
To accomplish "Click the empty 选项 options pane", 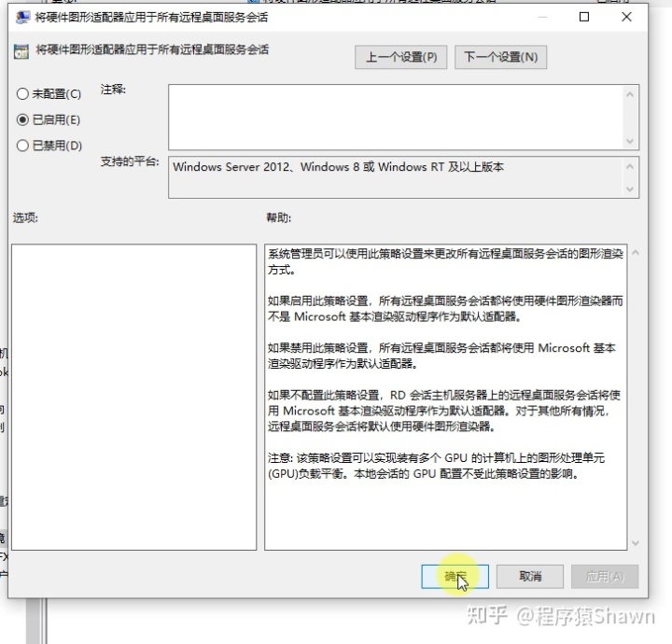I will (x=134, y=398).
